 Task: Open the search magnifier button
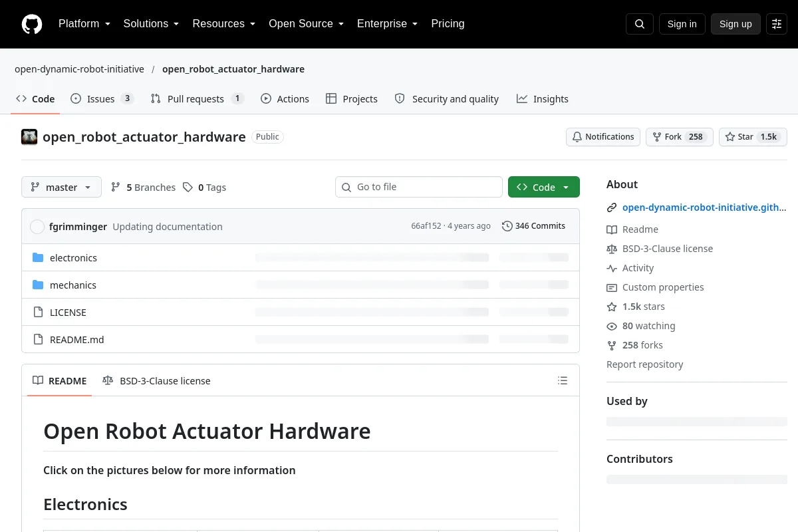click(x=640, y=24)
